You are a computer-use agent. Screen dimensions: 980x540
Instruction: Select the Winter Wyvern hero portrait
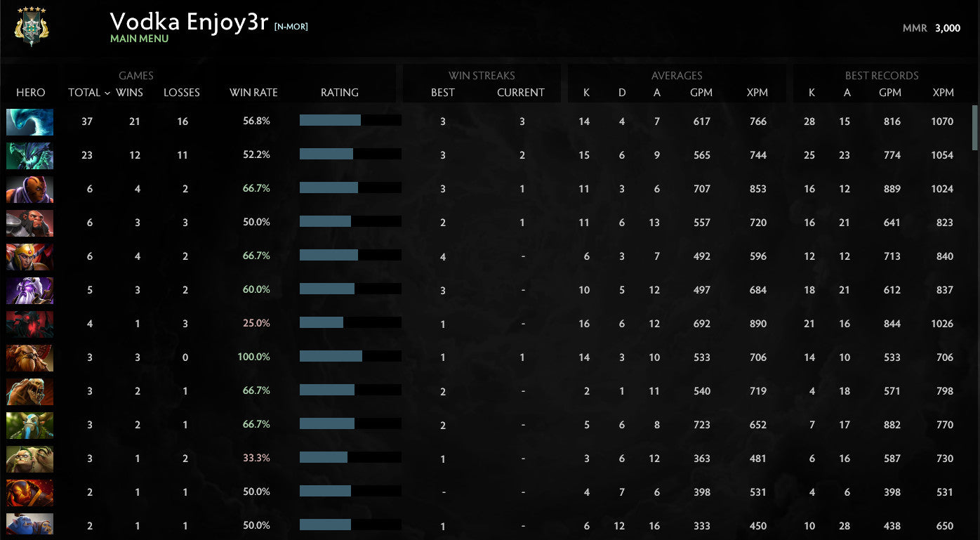click(x=29, y=121)
